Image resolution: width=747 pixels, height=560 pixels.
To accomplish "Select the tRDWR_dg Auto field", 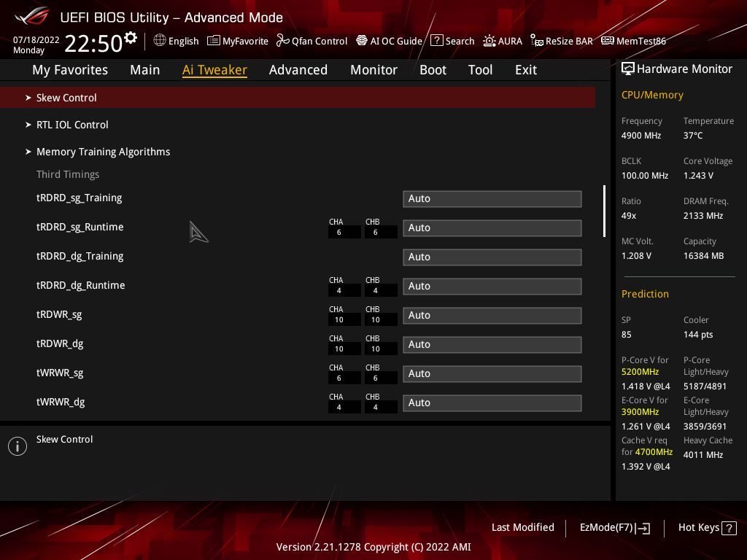I will pos(492,344).
